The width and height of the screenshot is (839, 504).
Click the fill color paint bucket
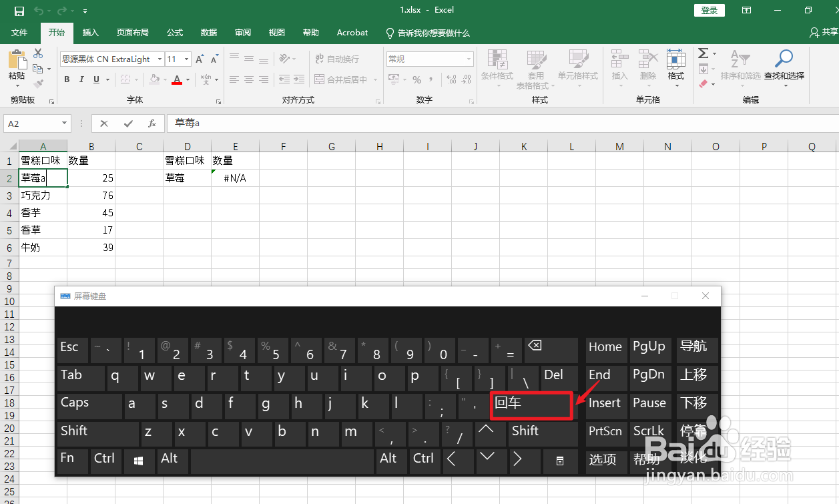154,79
